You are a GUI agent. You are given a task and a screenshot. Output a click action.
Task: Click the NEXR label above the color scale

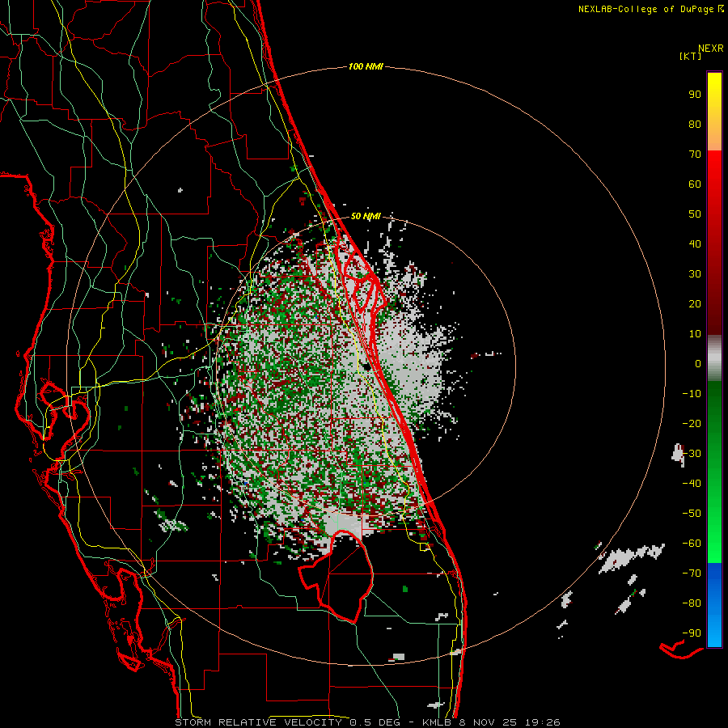tap(711, 49)
